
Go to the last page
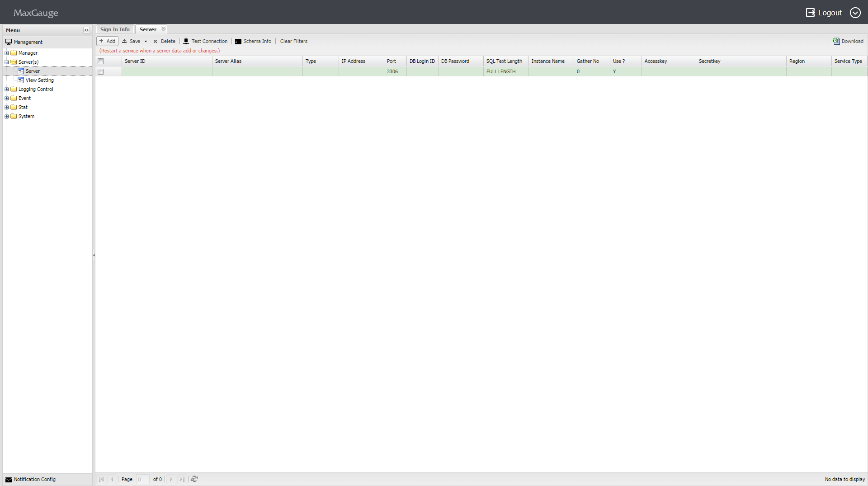point(182,479)
